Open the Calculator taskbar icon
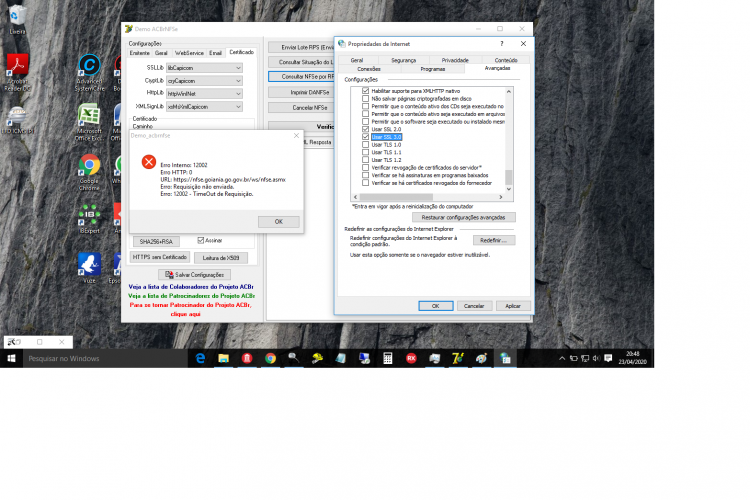This screenshot has height=500, width=750. coord(387,358)
